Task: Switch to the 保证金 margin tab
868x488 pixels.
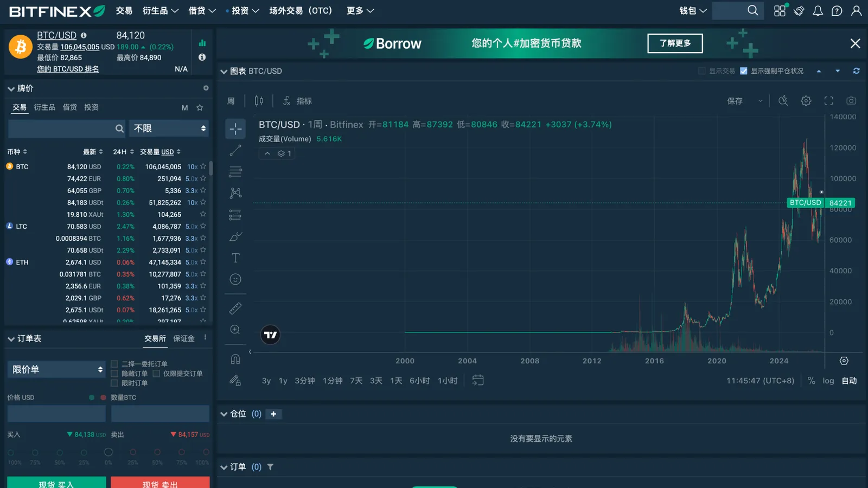Action: [x=184, y=338]
